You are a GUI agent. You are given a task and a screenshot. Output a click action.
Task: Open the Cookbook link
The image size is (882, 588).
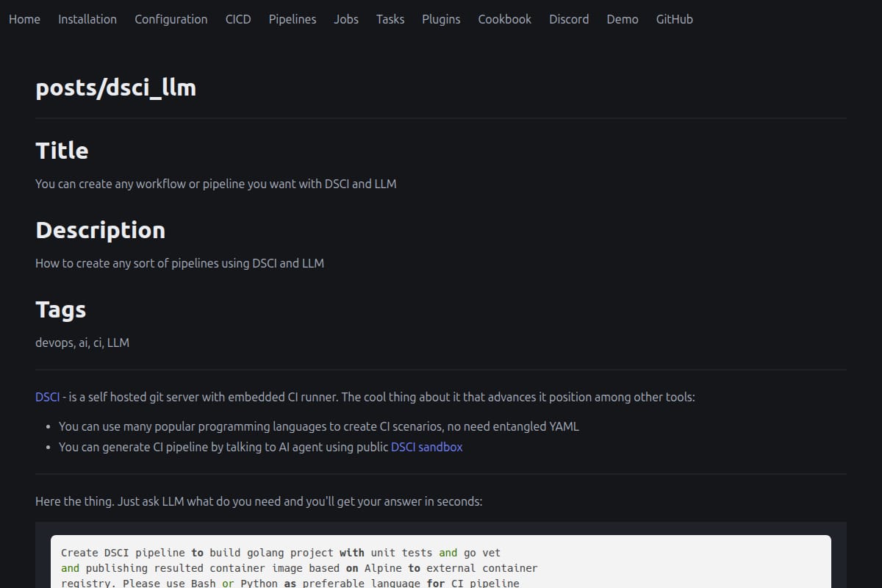505,19
